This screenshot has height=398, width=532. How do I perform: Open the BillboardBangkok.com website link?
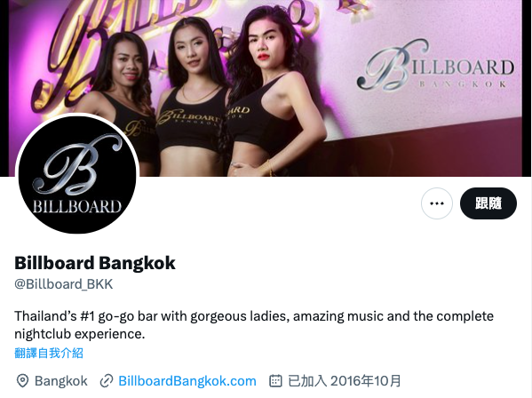[187, 381]
